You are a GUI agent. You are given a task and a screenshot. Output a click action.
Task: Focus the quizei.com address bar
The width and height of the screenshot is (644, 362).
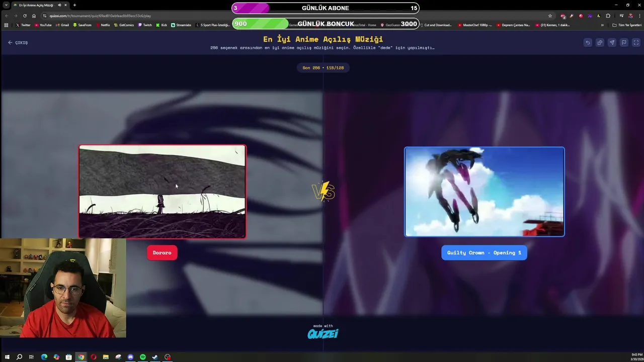coord(297,16)
